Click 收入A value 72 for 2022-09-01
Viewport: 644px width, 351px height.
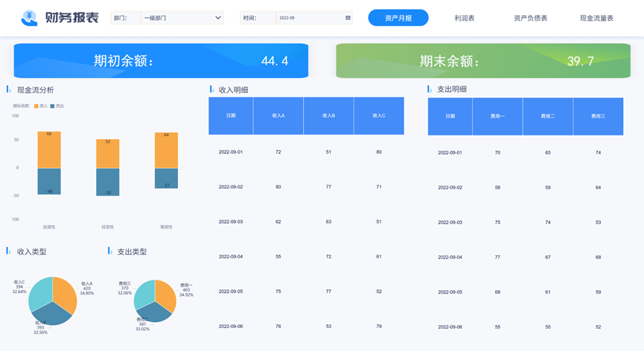(278, 152)
